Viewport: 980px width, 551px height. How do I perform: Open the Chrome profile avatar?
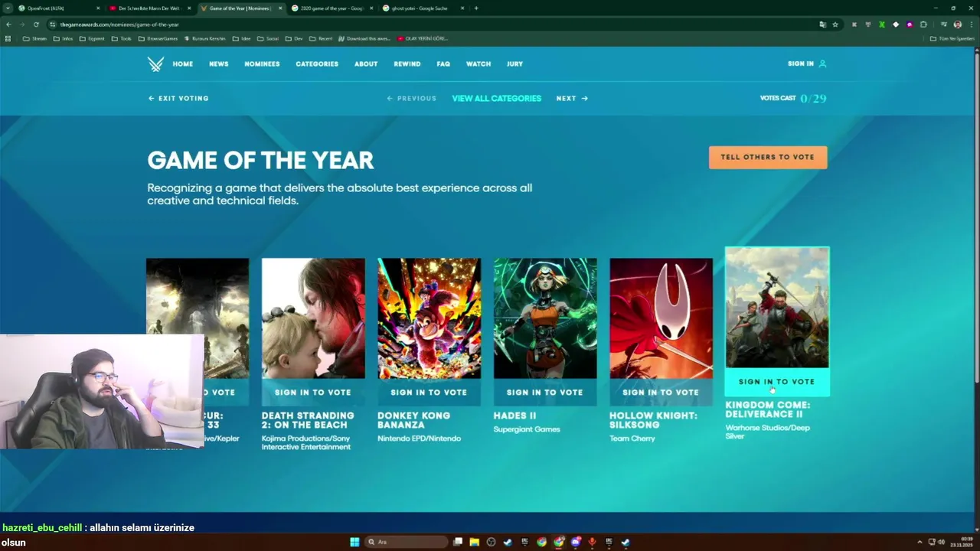point(957,24)
